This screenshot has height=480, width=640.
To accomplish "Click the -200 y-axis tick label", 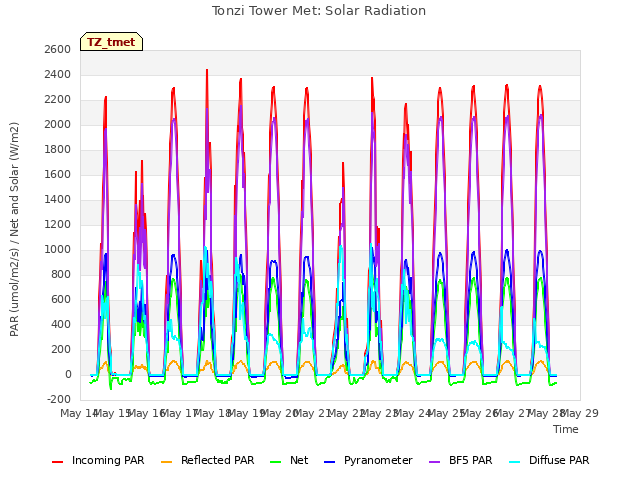I will click(59, 400).
